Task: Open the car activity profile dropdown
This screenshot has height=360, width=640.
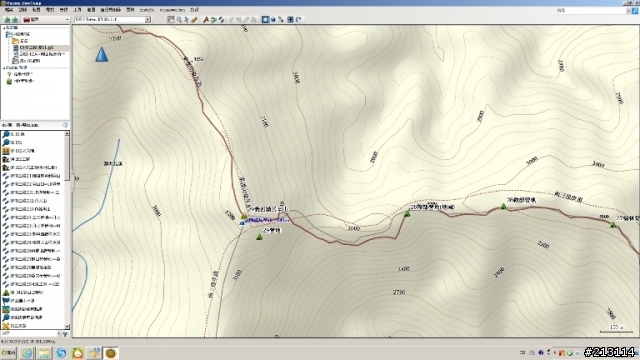Action: pos(46,19)
